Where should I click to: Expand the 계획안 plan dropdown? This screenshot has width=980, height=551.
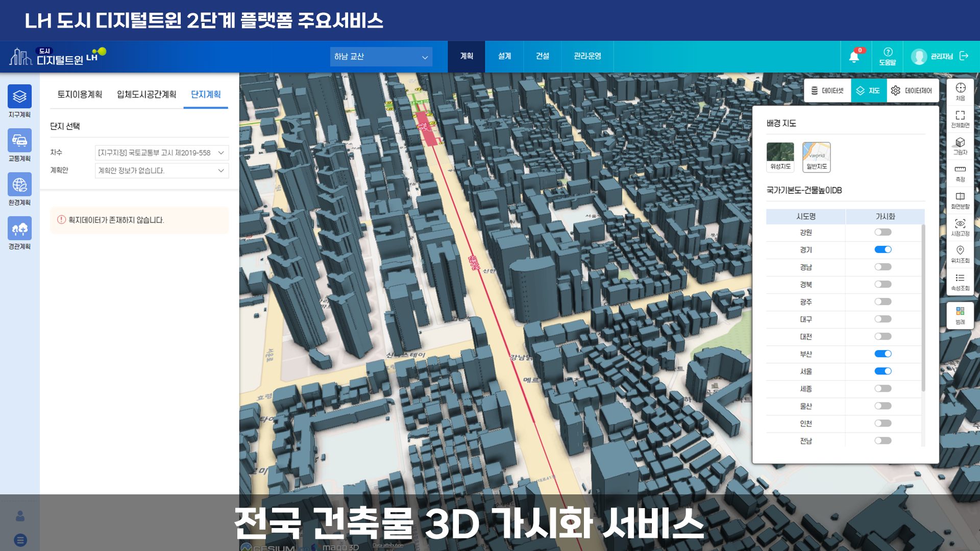[x=161, y=170]
